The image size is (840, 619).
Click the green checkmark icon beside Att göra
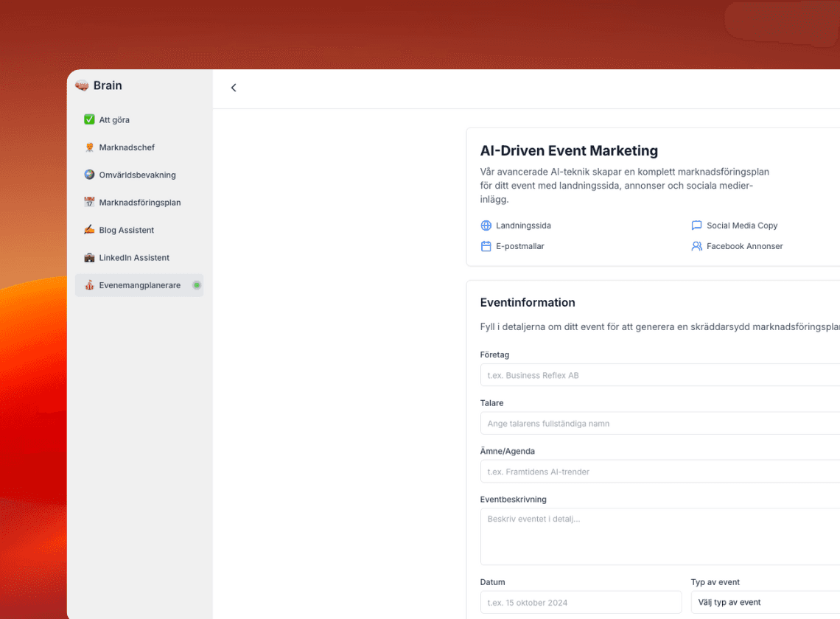click(x=89, y=119)
